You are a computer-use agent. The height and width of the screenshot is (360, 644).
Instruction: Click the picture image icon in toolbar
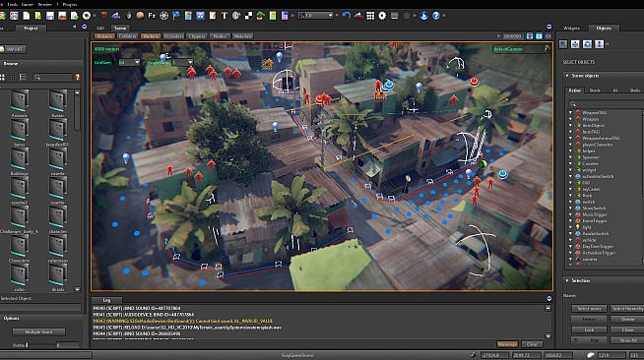[62, 16]
